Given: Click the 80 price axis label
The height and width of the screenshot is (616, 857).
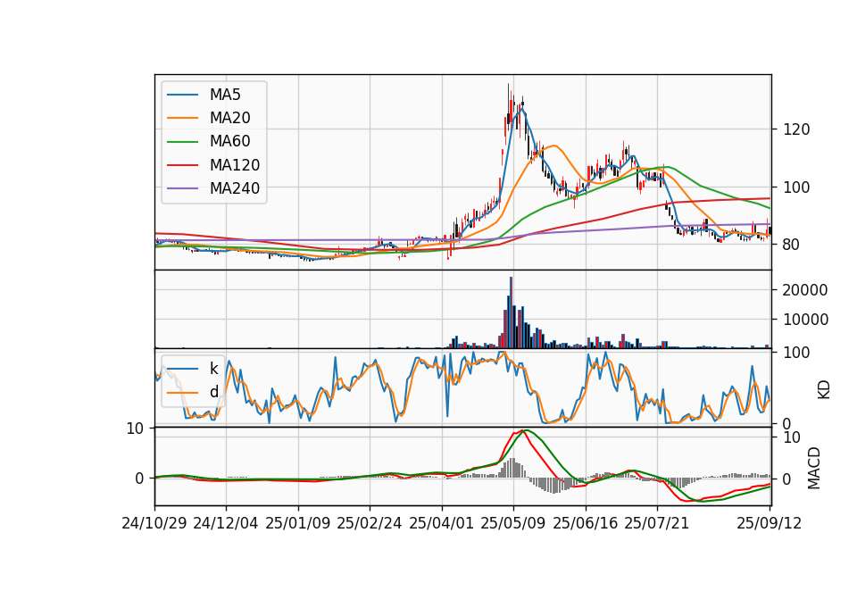Looking at the screenshot, I should tap(791, 245).
